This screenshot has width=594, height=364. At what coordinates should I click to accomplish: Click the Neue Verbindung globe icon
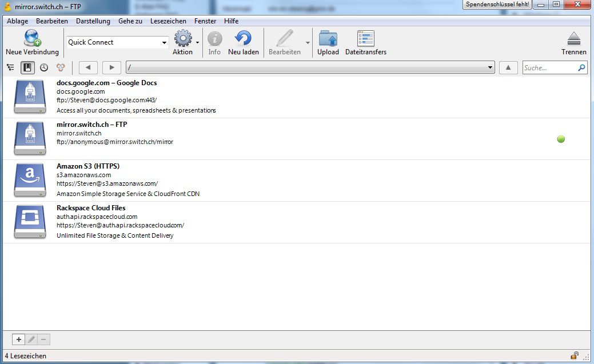pos(32,39)
